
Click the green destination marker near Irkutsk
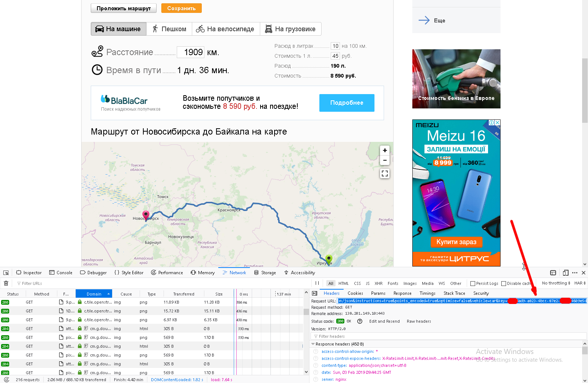click(x=329, y=259)
